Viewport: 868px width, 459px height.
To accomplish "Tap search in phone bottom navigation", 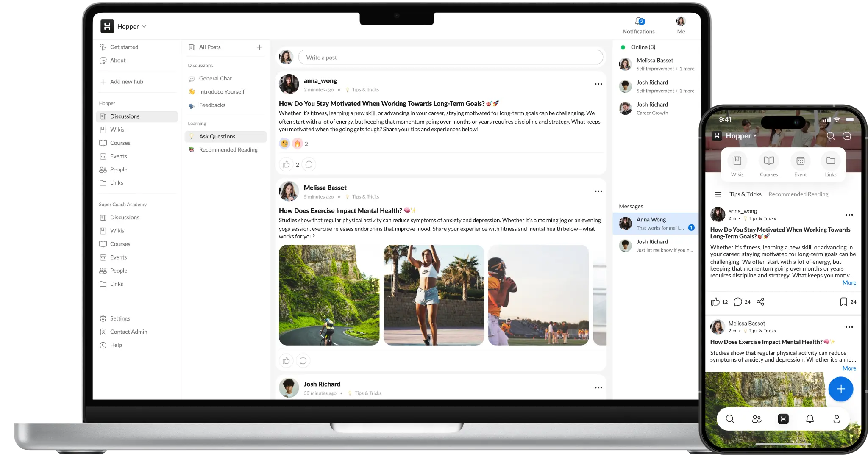I will [729, 419].
